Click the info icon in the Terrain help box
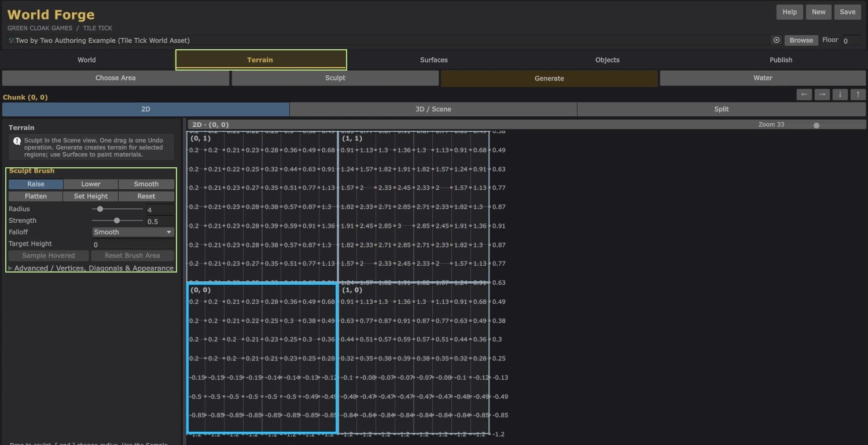The image size is (868, 445). (17, 141)
